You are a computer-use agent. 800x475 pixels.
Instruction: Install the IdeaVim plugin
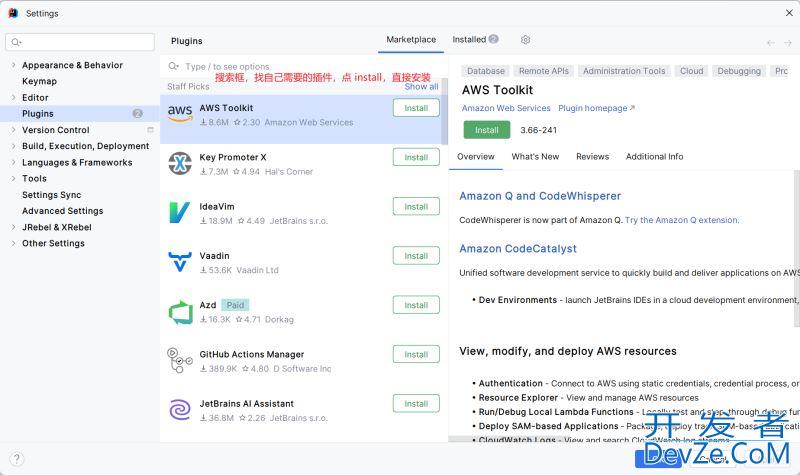[x=416, y=207]
